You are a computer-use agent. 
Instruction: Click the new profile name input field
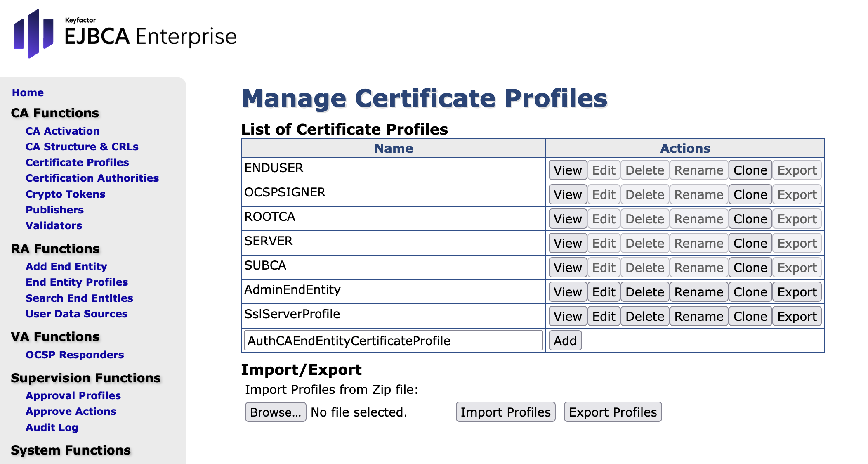[393, 341]
